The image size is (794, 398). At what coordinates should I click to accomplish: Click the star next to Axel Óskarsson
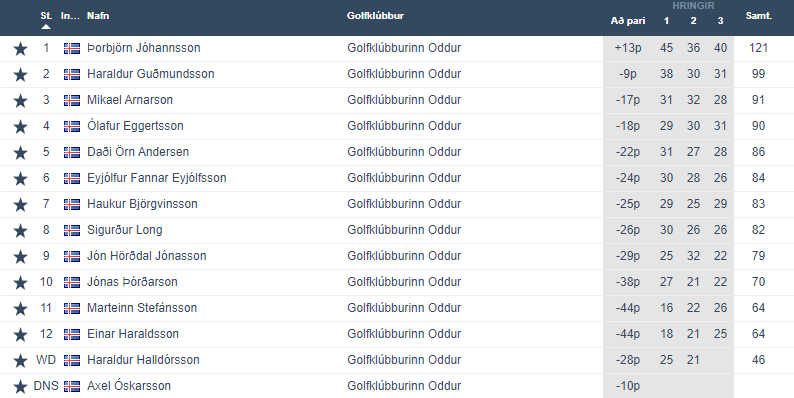pyautogui.click(x=20, y=386)
